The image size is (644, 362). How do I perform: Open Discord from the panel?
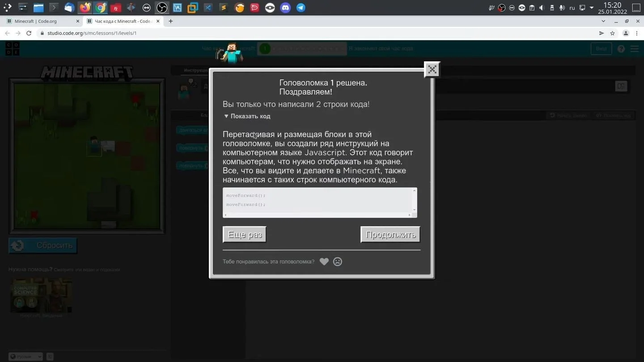point(285,8)
